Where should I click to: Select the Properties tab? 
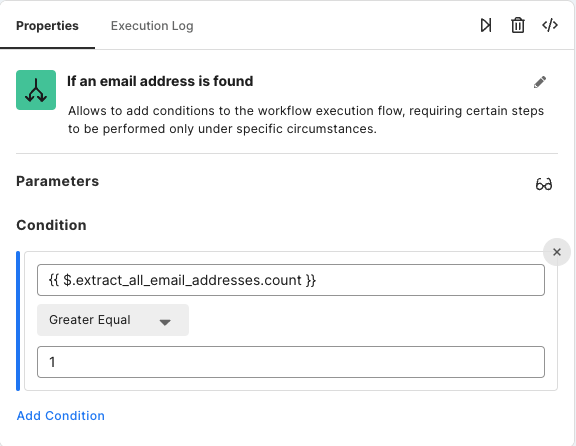(x=47, y=26)
